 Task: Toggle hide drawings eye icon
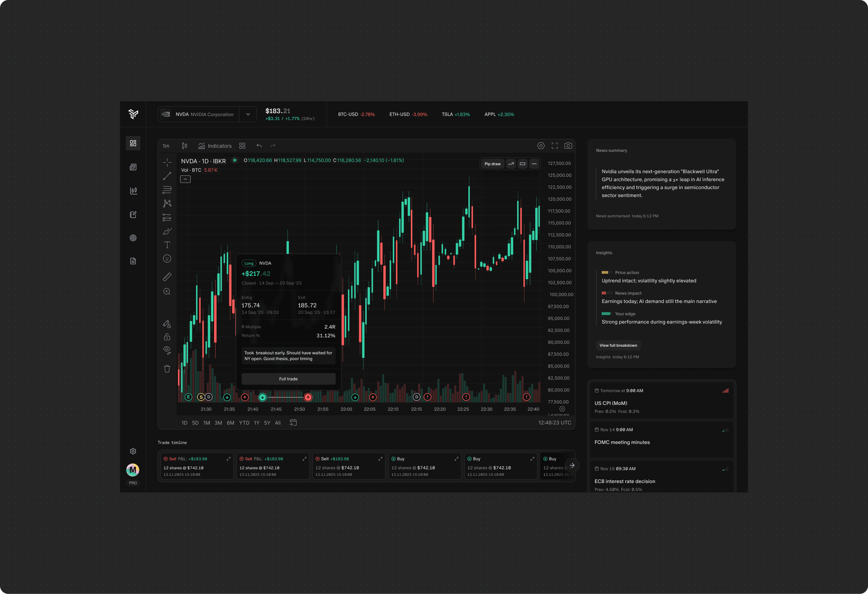coord(167,350)
